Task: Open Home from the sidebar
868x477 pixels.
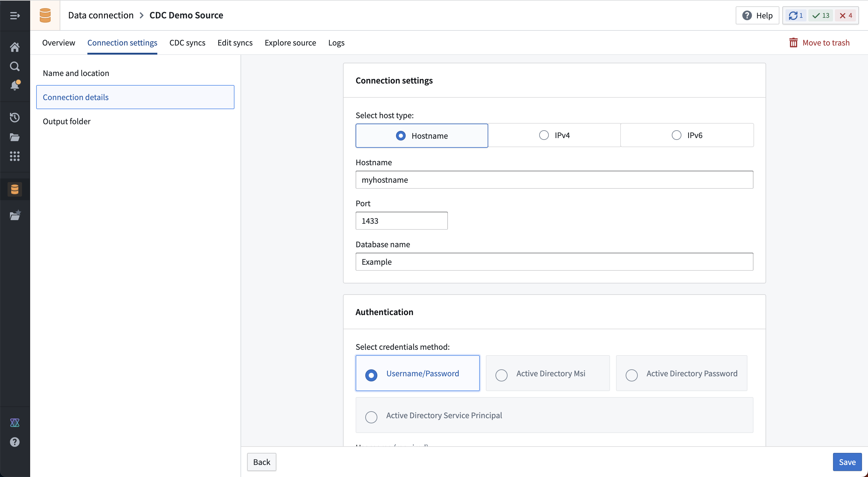Action: point(15,47)
